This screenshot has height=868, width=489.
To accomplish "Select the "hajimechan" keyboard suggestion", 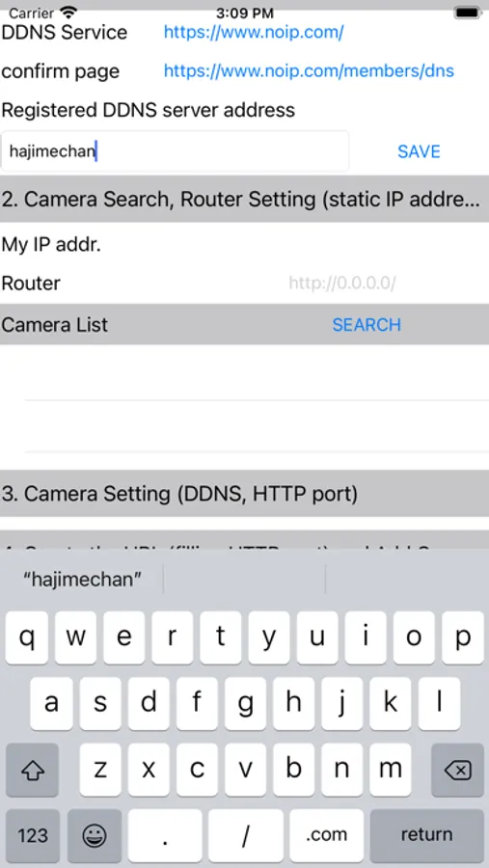I will click(82, 579).
